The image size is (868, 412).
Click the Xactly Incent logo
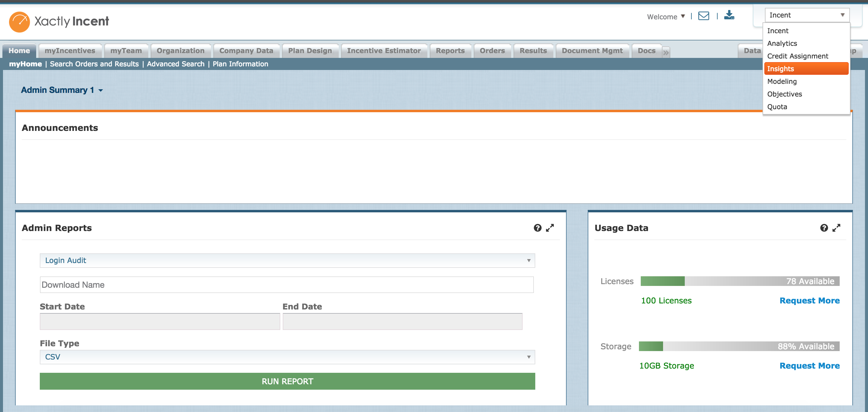pyautogui.click(x=59, y=22)
